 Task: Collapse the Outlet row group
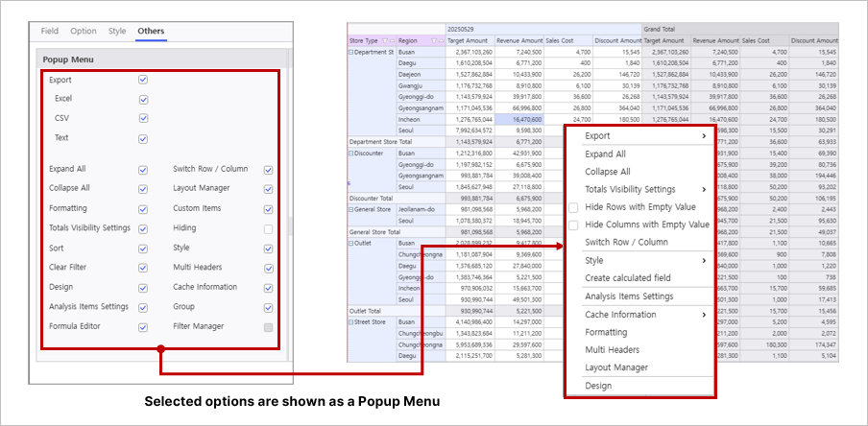351,243
